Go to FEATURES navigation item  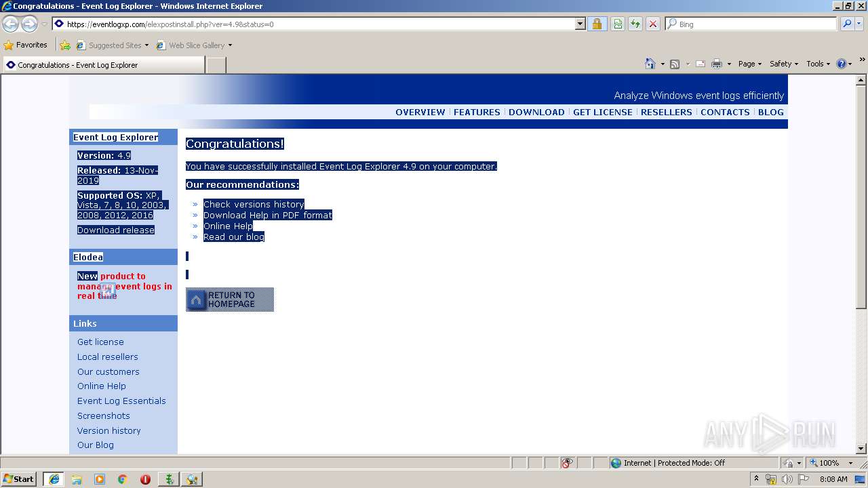point(477,112)
